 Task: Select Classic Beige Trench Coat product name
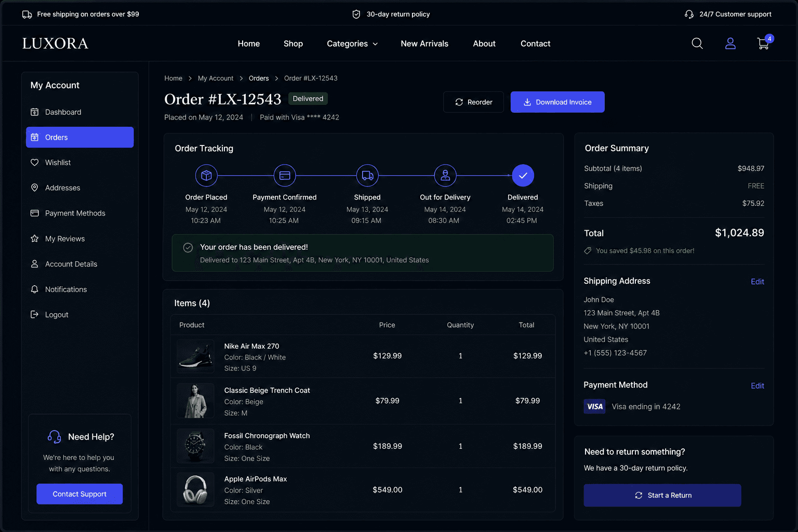coord(267,390)
